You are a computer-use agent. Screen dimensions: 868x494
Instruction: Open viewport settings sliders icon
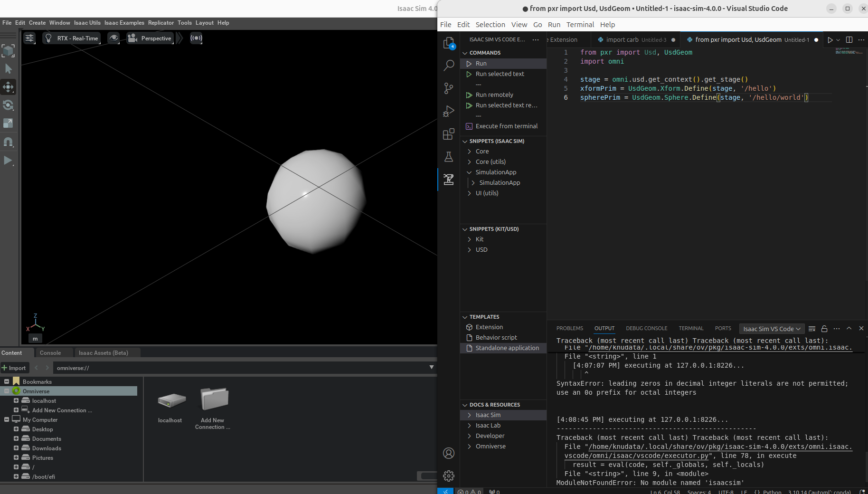29,38
